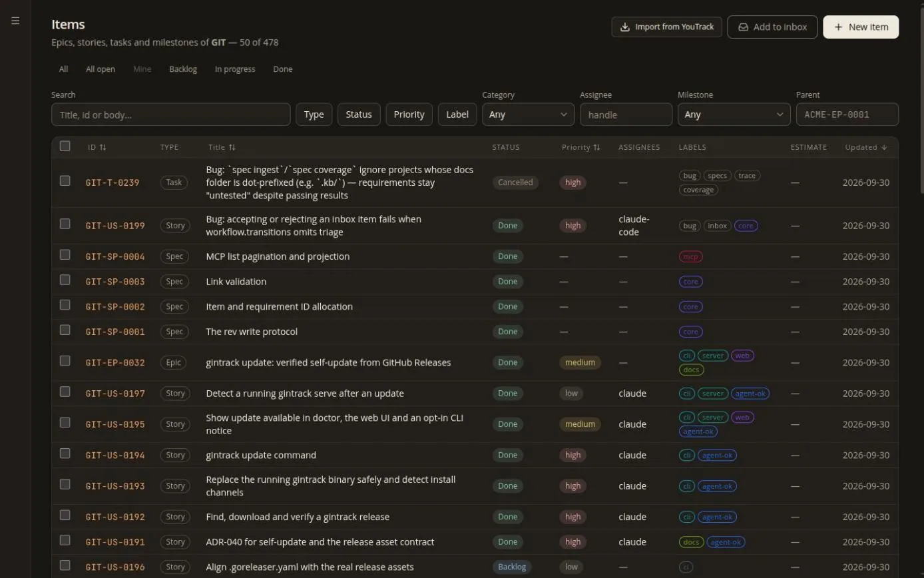Click the docs label on GIT-US-0191
Viewport: 924px width, 578px height.
[x=691, y=542]
